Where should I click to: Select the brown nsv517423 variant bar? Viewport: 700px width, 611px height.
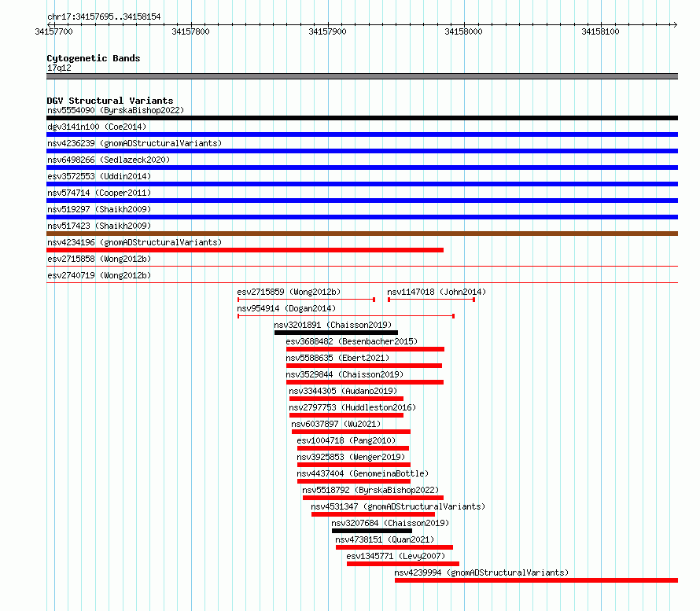pyautogui.click(x=362, y=234)
